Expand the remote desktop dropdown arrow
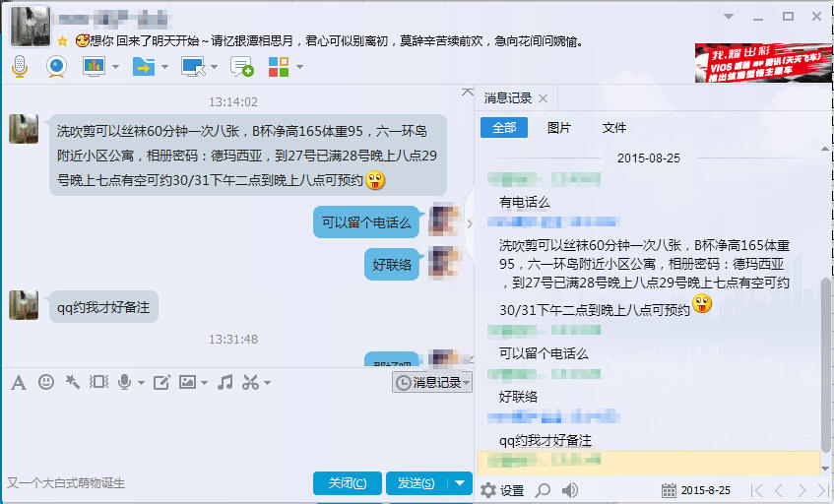The height and width of the screenshot is (504, 834). click(215, 67)
